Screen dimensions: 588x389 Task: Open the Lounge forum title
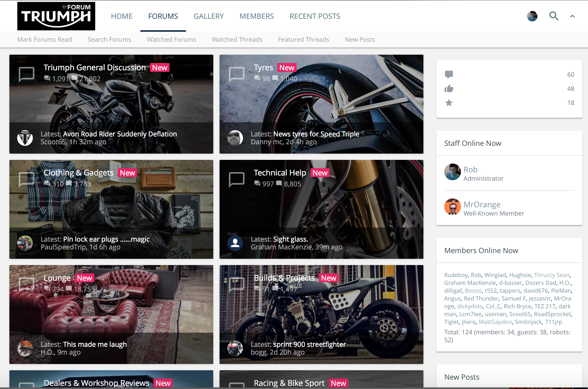coord(57,278)
